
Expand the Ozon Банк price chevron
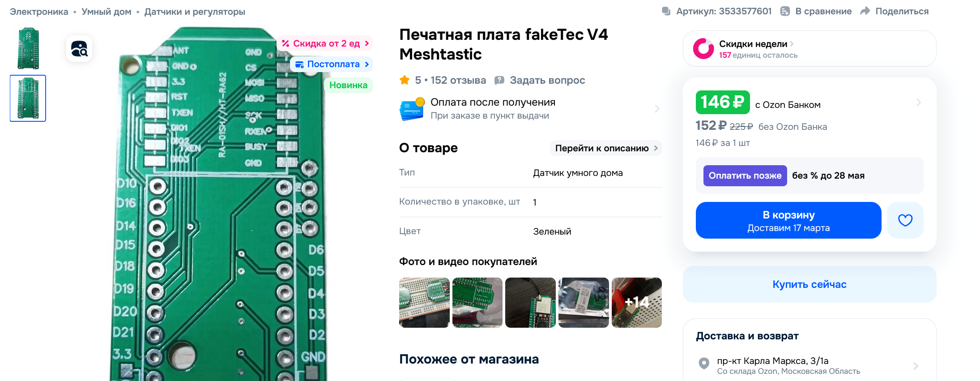[918, 103]
